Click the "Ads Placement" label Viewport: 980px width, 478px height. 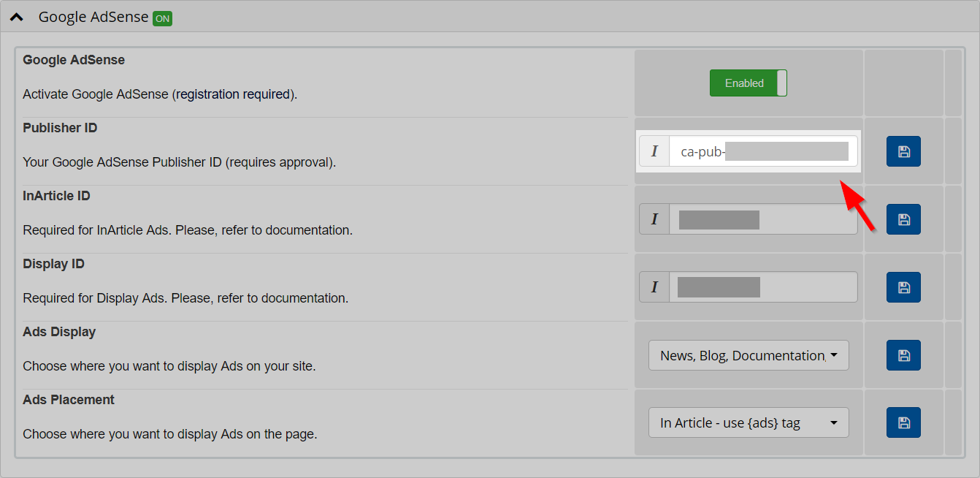pos(69,400)
